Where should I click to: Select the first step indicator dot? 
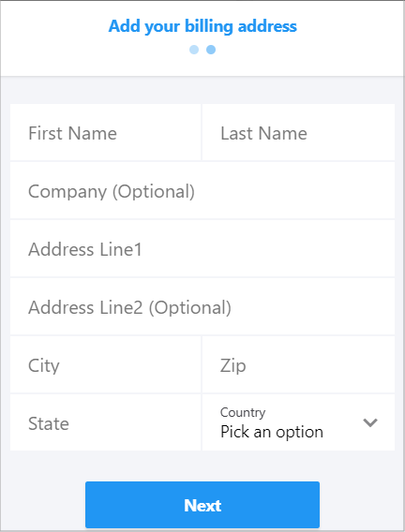click(x=194, y=50)
